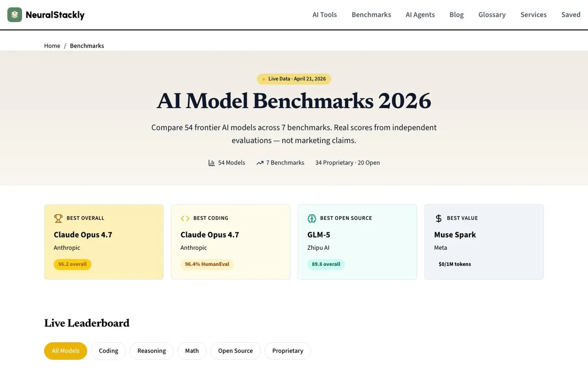The image size is (588, 368).
Task: Filter leaderboard to Open Source models
Action: click(236, 351)
